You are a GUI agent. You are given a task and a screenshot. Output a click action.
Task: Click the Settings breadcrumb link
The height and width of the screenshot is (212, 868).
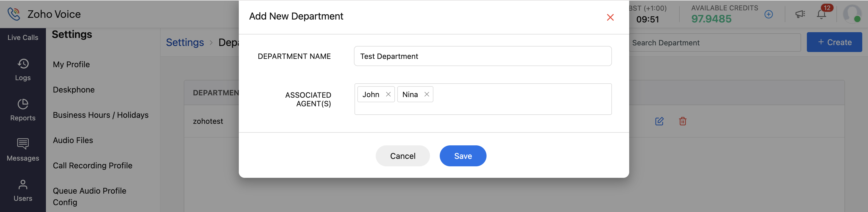[x=185, y=43]
